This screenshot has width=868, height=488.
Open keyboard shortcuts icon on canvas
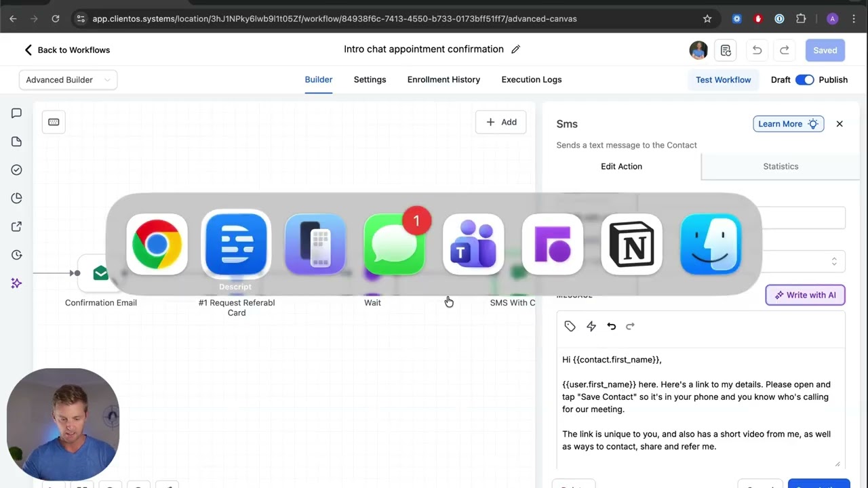[x=54, y=122]
